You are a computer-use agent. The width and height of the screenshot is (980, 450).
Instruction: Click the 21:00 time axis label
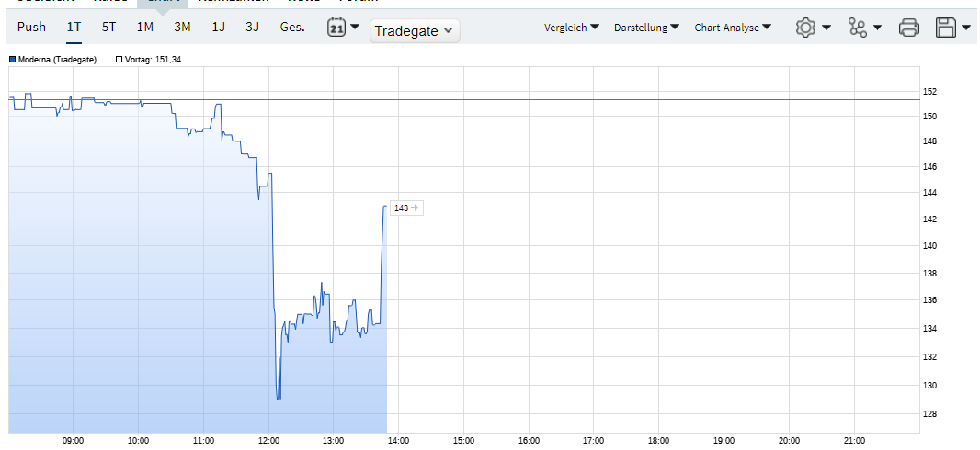coord(854,441)
